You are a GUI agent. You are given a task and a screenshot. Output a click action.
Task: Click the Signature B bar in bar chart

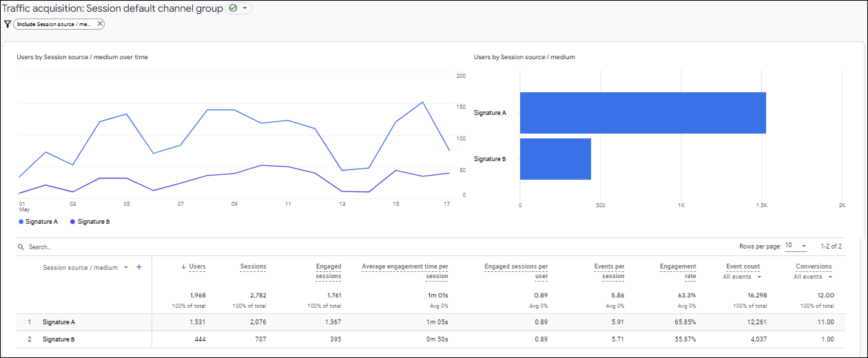[x=555, y=159]
